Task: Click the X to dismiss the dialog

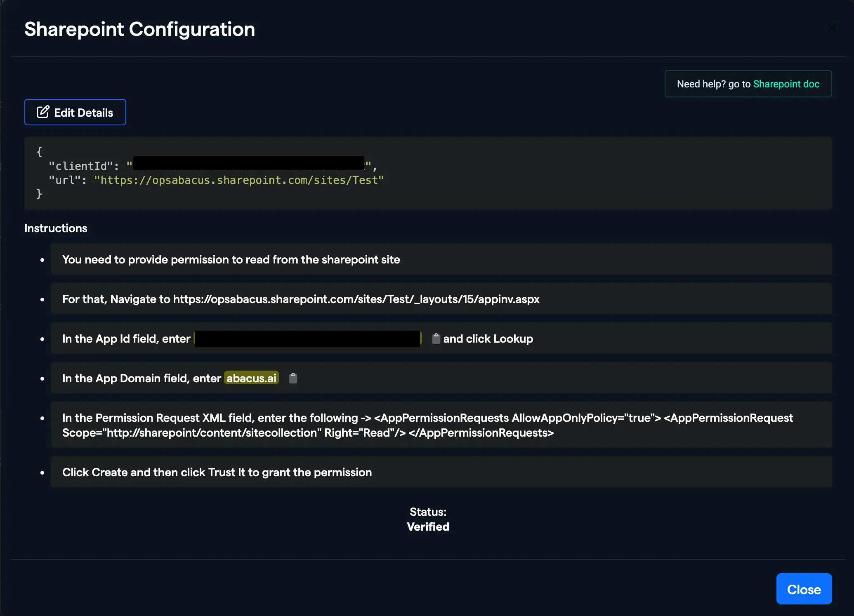Action: pyautogui.click(x=832, y=28)
